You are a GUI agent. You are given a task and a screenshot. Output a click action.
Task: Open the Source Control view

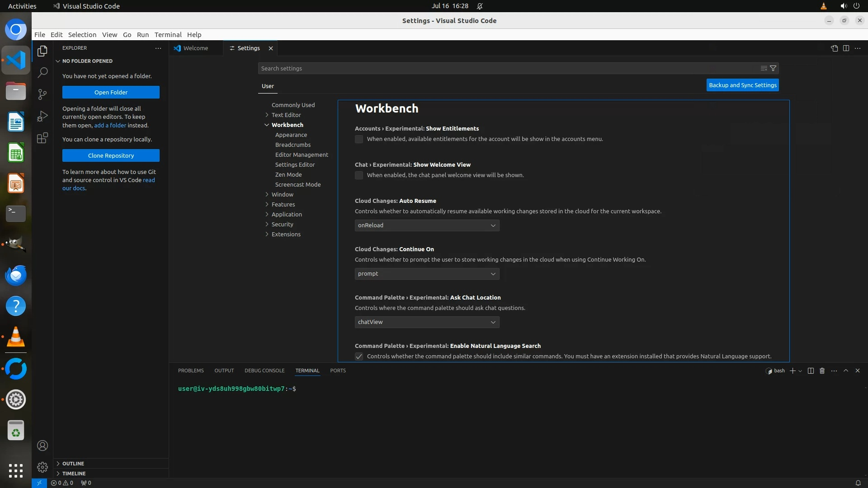(42, 94)
